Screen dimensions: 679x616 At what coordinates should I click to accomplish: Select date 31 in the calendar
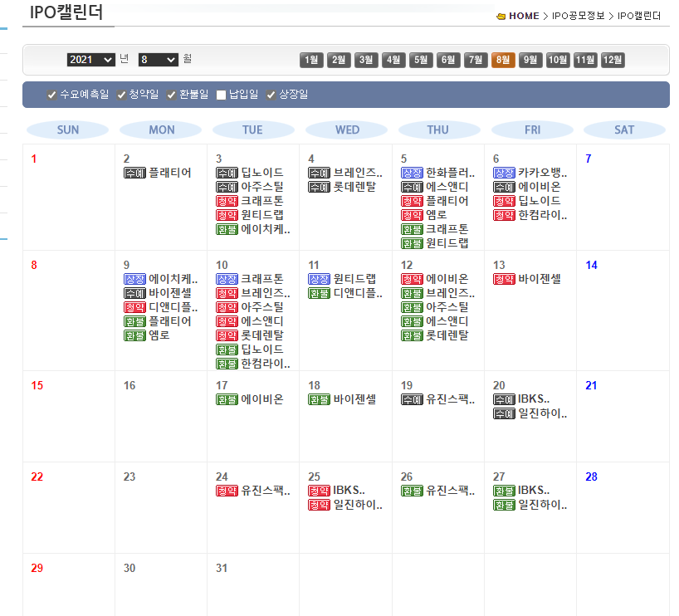pos(222,568)
